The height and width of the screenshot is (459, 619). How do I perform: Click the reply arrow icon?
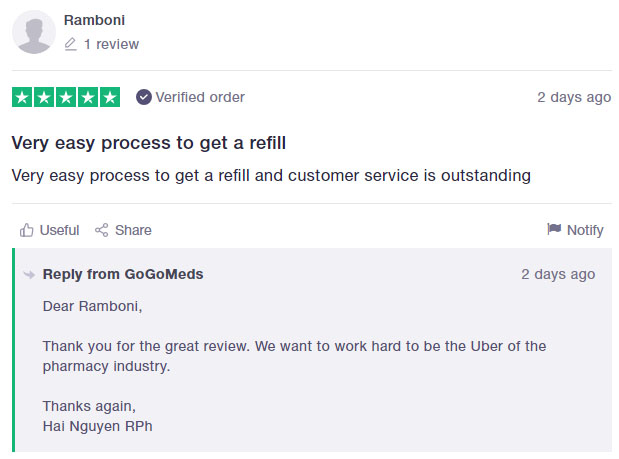[x=29, y=275]
